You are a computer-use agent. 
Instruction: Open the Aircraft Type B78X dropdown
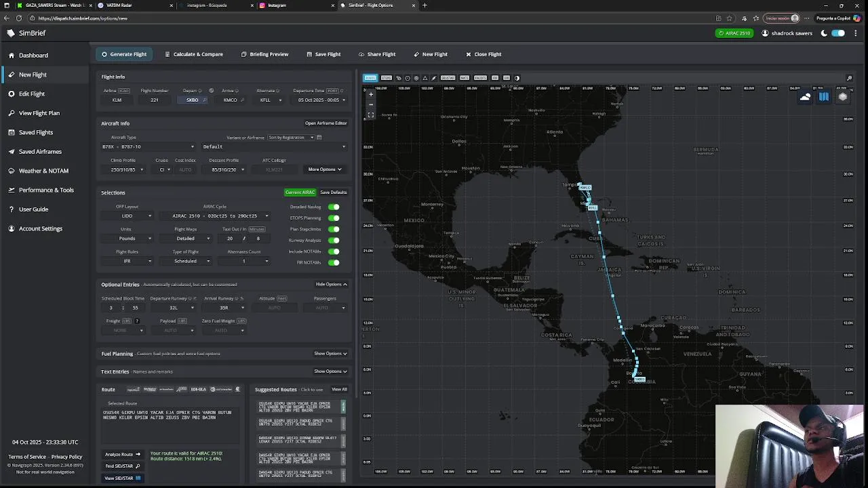coord(148,146)
